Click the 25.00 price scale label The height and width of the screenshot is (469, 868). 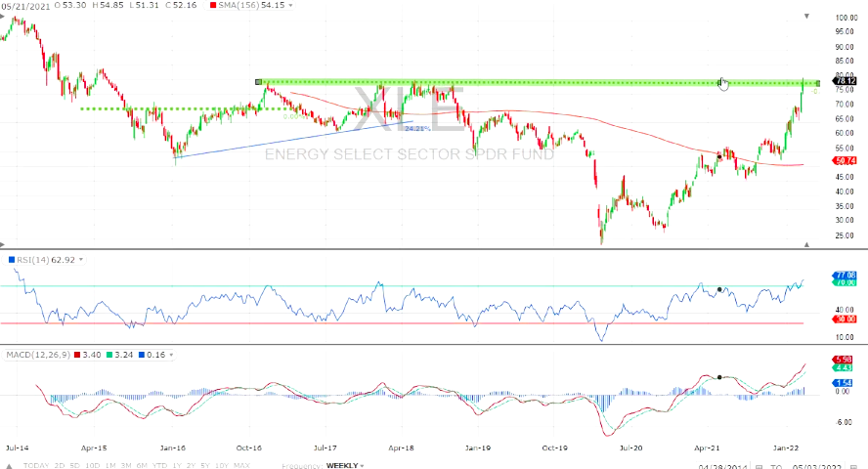(845, 235)
